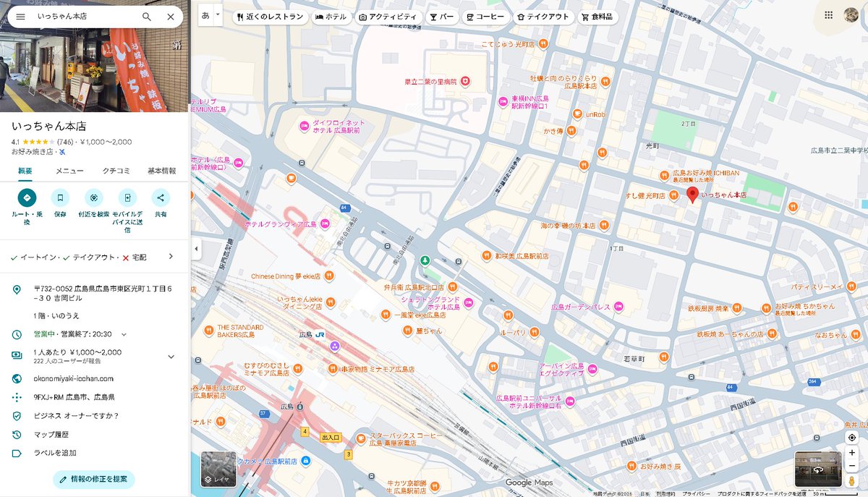Click the address 〒732-0052 text
Viewport: 868px width, 497px height.
point(103,294)
